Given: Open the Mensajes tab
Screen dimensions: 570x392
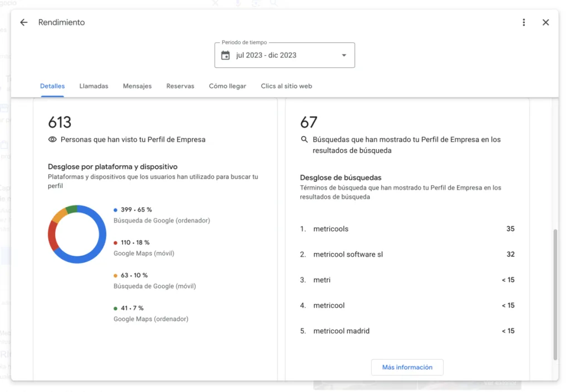Looking at the screenshot, I should coord(137,86).
